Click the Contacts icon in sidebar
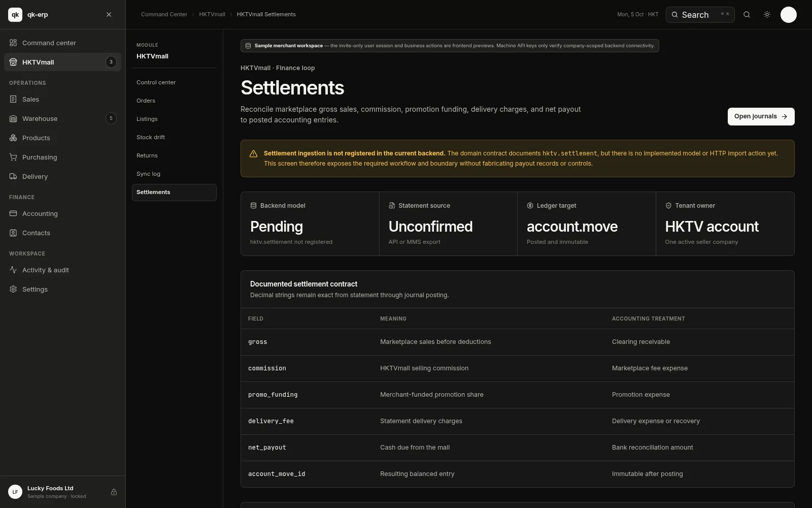Screen dimensions: 812x508 pyautogui.click(x=13, y=233)
